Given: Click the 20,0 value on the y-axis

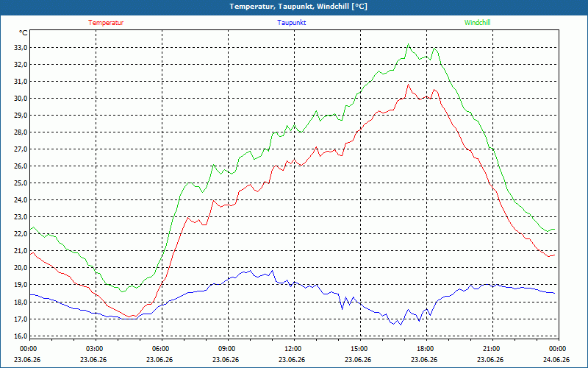Looking at the screenshot, I should [x=21, y=268].
